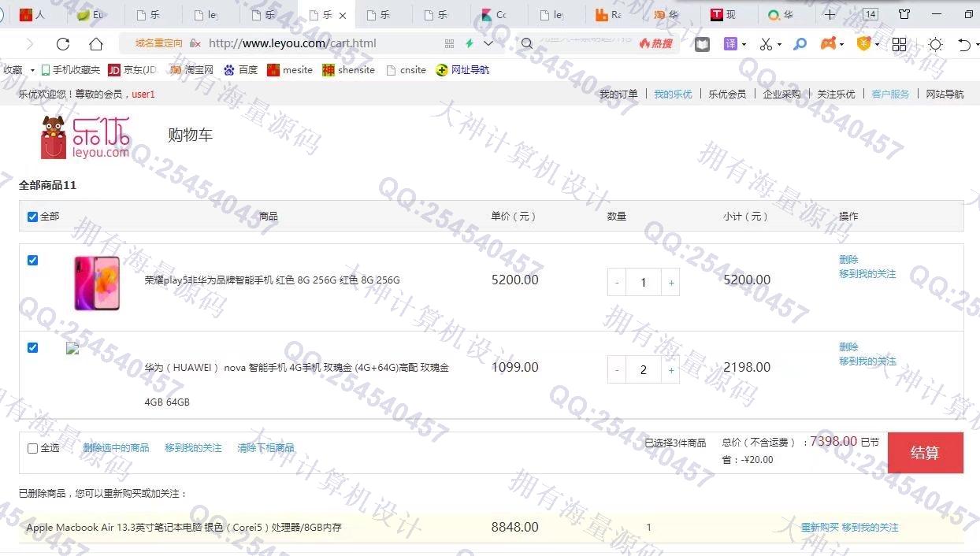The image size is (980, 556).
Task: Open the blue key password manager icon
Action: click(800, 44)
